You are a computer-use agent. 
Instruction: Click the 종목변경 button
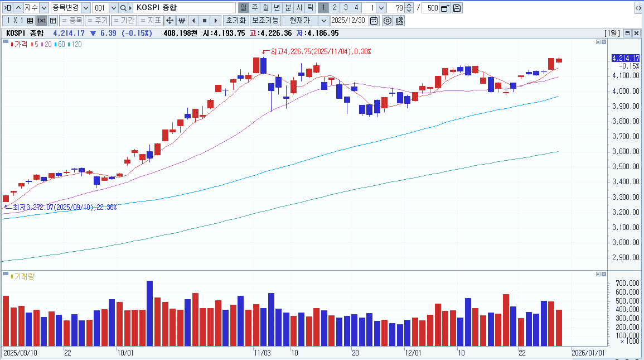tap(66, 8)
